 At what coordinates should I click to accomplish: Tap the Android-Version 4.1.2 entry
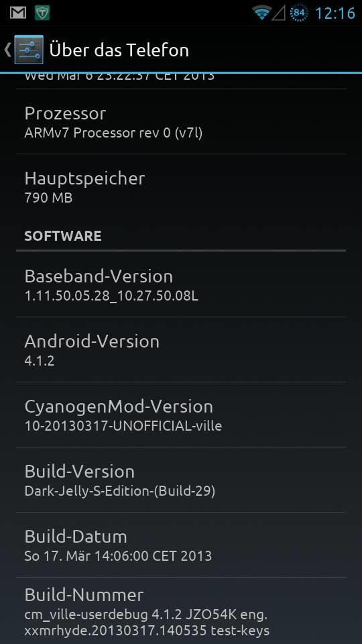click(181, 350)
